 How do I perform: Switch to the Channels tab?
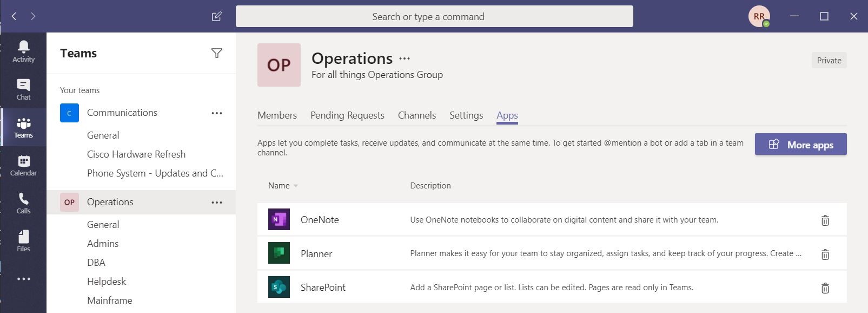(417, 115)
